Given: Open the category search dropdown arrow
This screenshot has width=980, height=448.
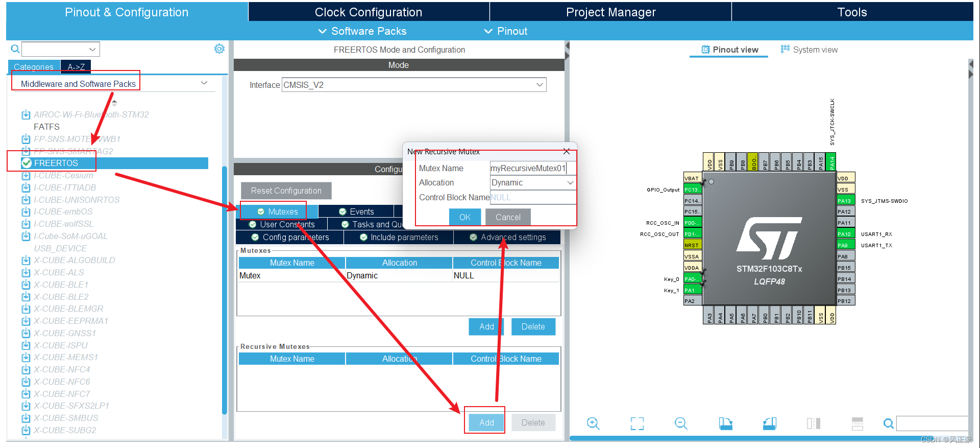Looking at the screenshot, I should click(x=92, y=49).
